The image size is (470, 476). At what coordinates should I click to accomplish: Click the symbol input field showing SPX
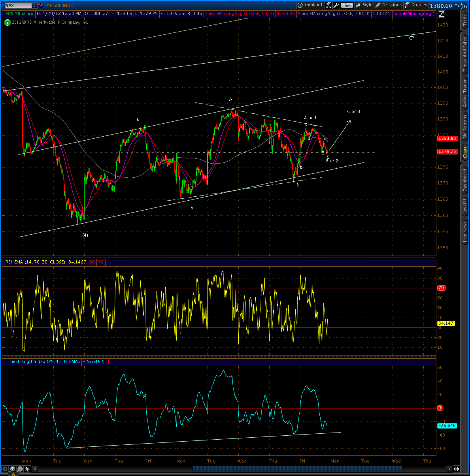pos(18,6)
